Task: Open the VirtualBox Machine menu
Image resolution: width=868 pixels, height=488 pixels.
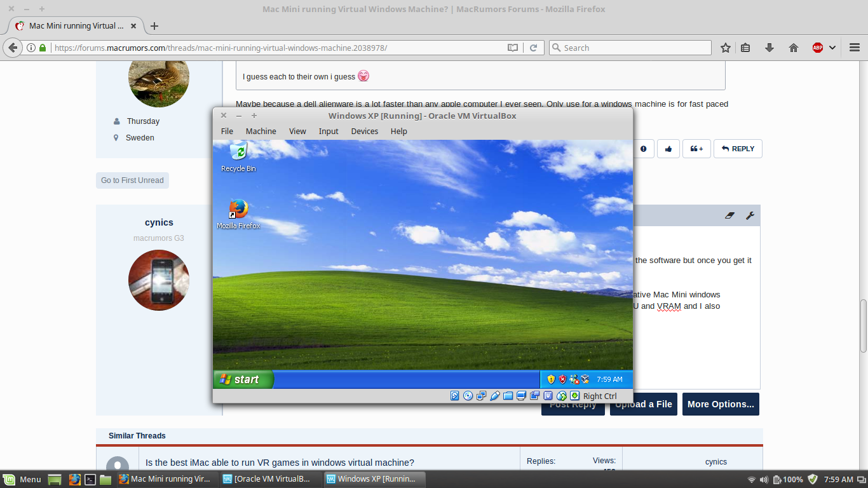Action: [261, 132]
